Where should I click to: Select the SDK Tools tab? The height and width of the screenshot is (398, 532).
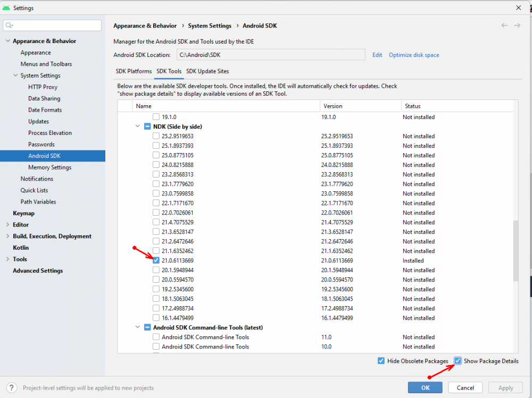169,71
